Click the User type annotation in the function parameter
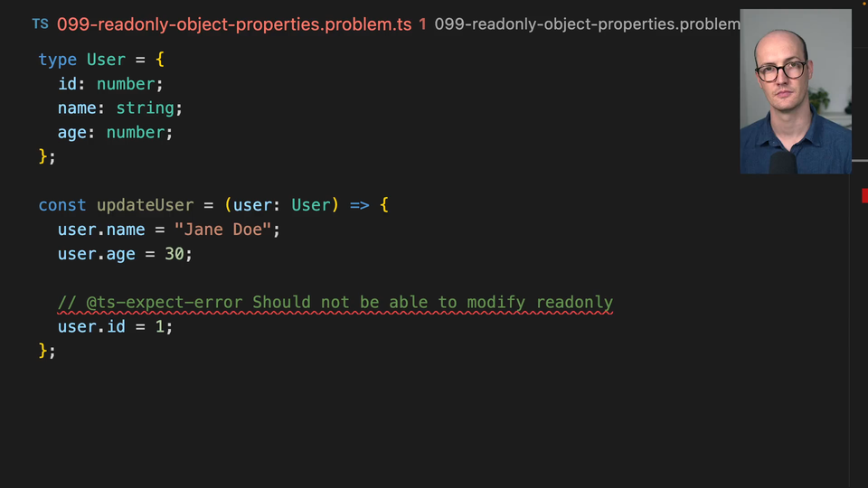Viewport: 868px width, 488px height. [x=310, y=205]
